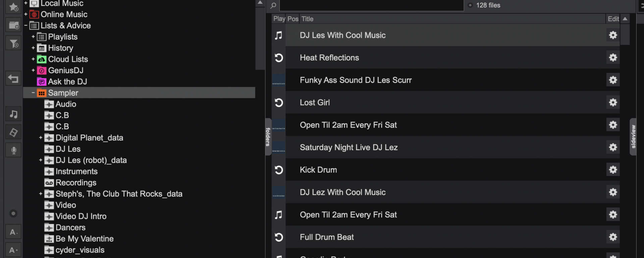
Task: Open gear options for Heat Reflections
Action: (613, 58)
